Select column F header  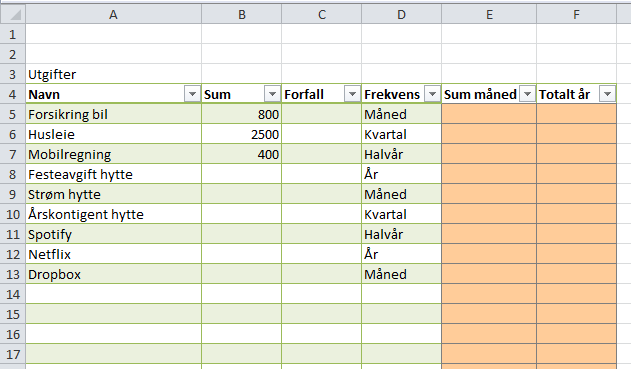coord(576,14)
